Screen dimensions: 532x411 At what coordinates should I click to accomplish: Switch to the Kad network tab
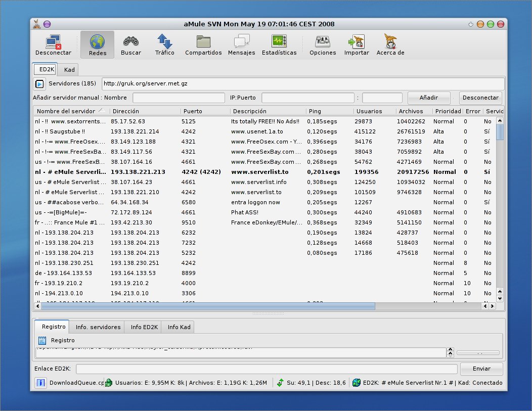69,70
